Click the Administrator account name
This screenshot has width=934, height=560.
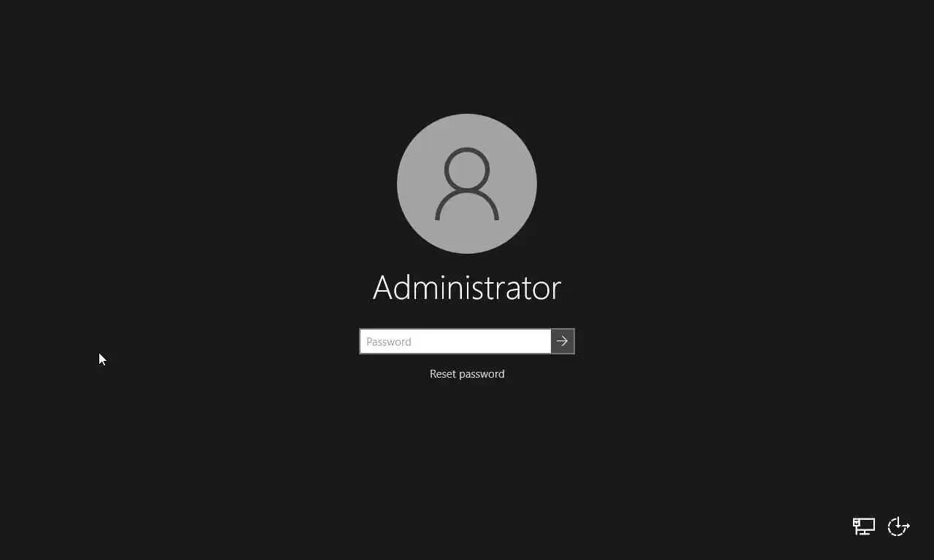tap(467, 287)
